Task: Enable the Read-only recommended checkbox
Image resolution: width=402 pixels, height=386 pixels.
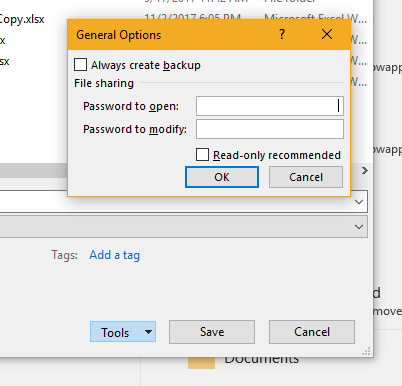Action: point(202,155)
